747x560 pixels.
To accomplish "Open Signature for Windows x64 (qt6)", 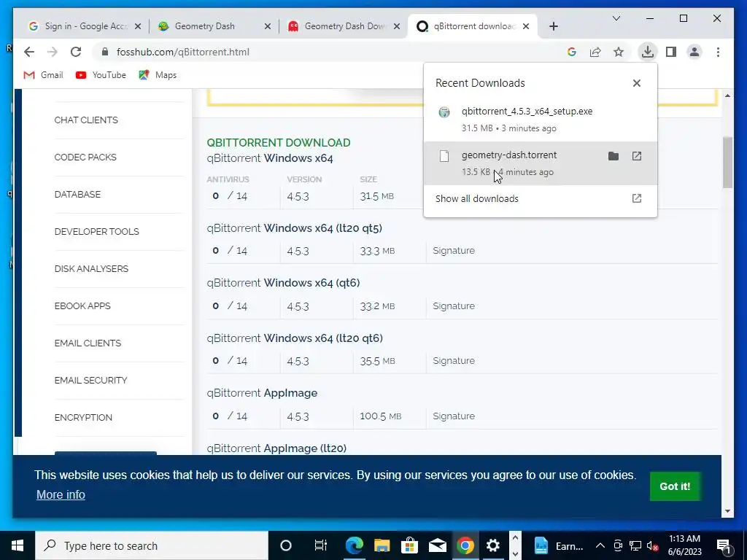I will point(454,306).
